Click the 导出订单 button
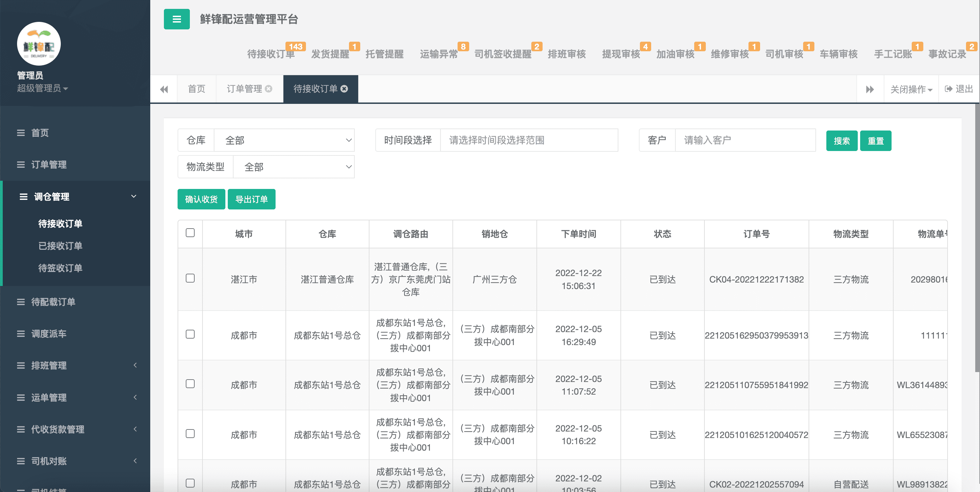The image size is (980, 492). (x=251, y=199)
